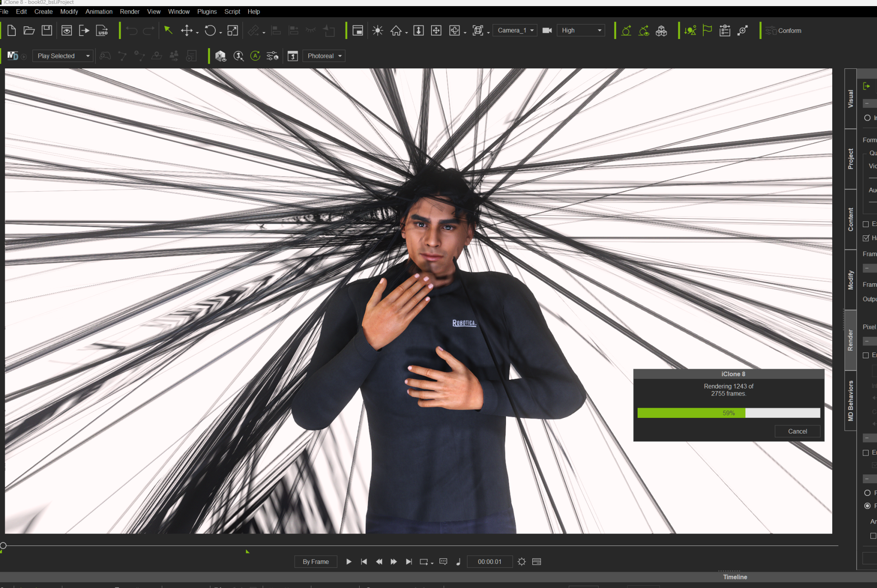Click the Timeline label at bottom
Viewport: 877px width, 588px height.
coord(735,577)
